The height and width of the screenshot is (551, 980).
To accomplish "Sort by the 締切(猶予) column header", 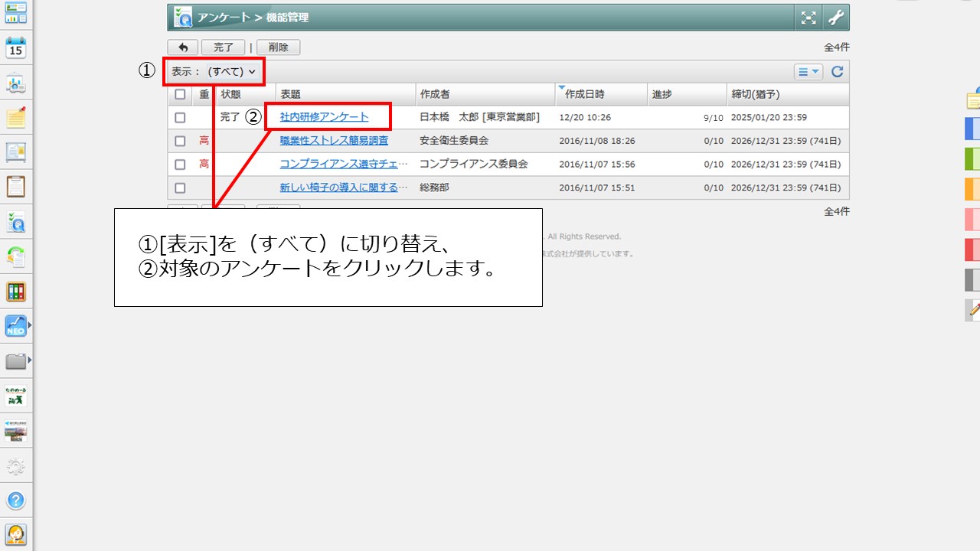I will pos(755,94).
